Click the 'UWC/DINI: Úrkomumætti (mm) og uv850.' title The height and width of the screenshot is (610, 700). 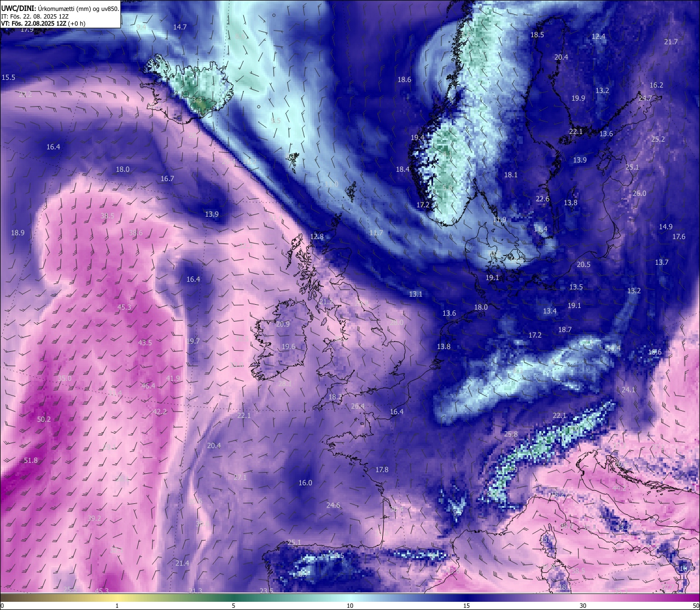tap(60, 8)
